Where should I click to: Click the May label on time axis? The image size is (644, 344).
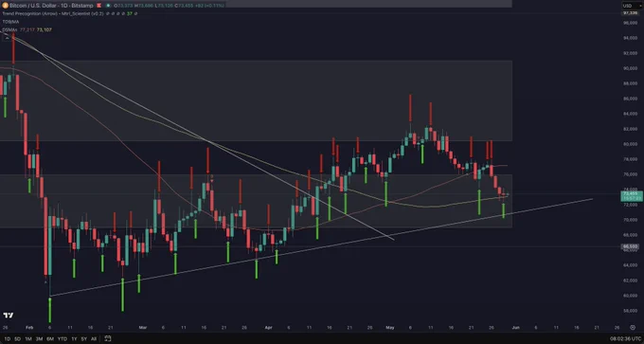click(x=390, y=328)
